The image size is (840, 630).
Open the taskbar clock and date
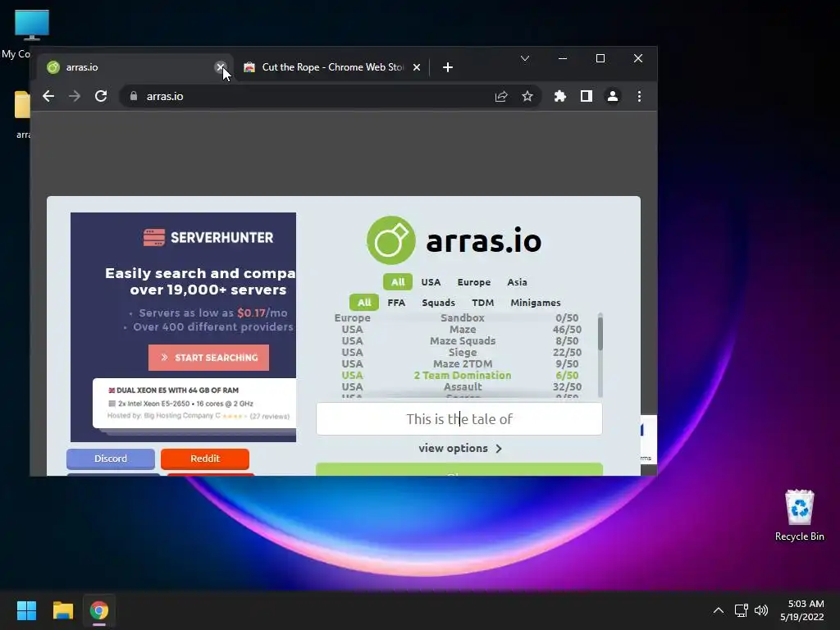tap(802, 610)
